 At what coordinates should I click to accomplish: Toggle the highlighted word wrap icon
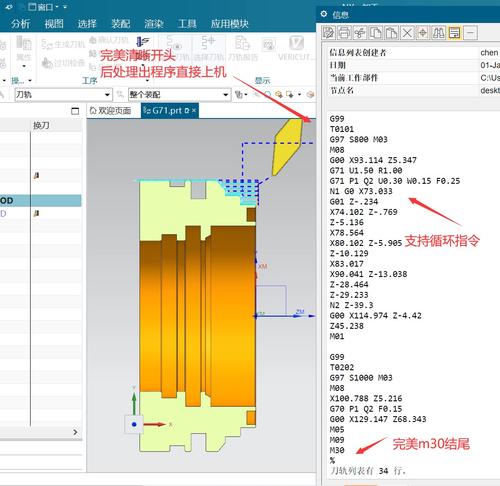(454, 33)
